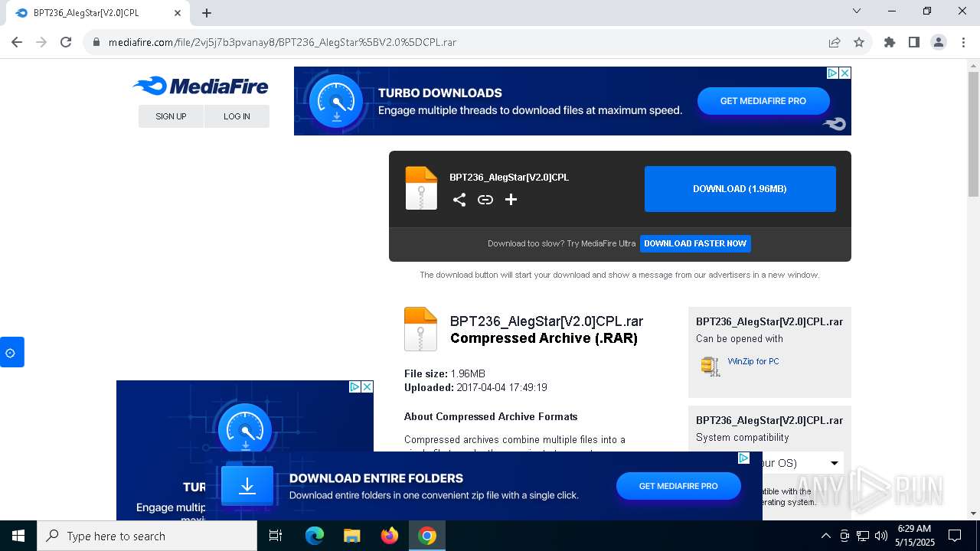Screen dimensions: 980x551
Task: Click the MediaFire logo
Action: (x=201, y=86)
